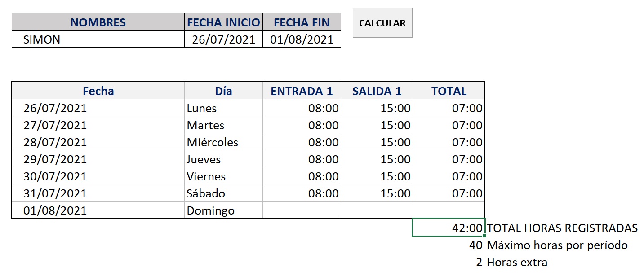Select the FECHA INICIO header cell

point(223,22)
